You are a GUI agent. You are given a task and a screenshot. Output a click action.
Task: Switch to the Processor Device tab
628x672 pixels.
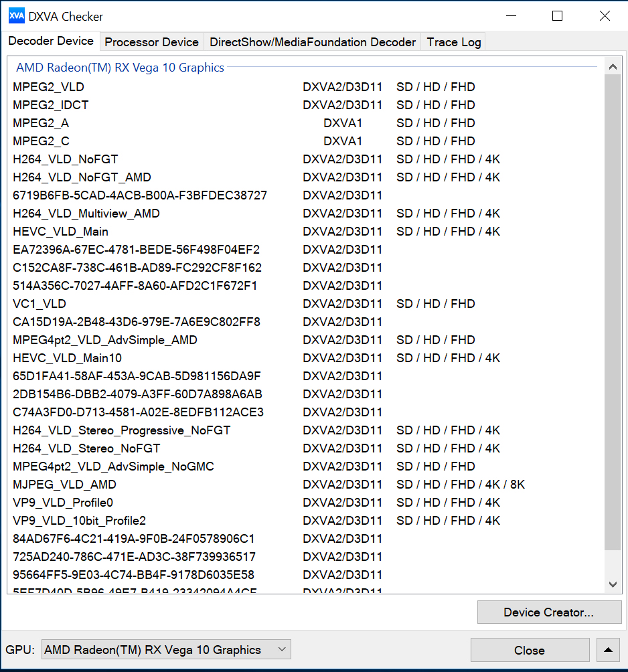point(152,42)
